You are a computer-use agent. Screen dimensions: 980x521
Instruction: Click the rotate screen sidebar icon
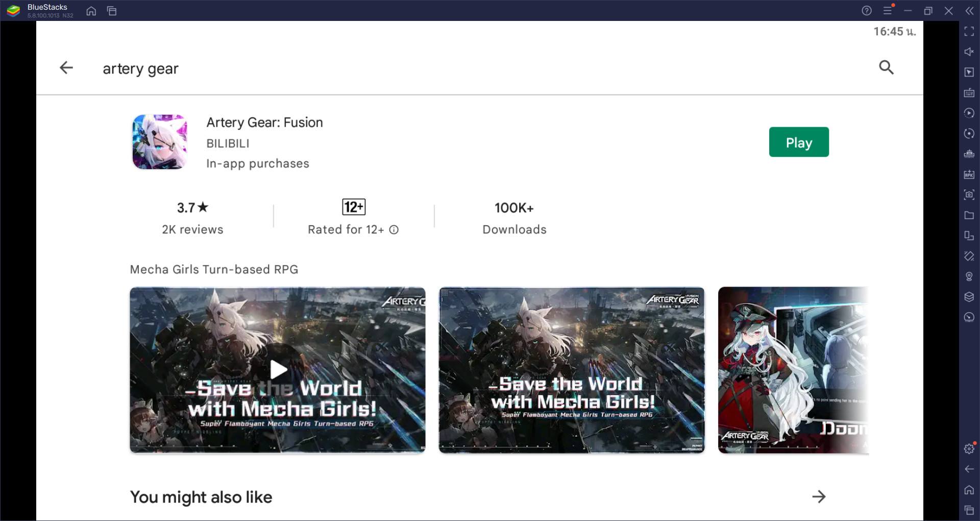click(969, 235)
